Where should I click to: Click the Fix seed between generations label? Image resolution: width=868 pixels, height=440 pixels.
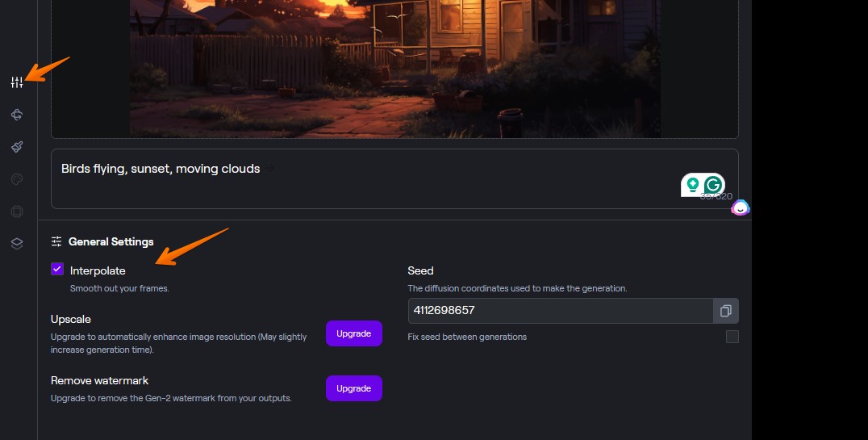[x=467, y=337]
